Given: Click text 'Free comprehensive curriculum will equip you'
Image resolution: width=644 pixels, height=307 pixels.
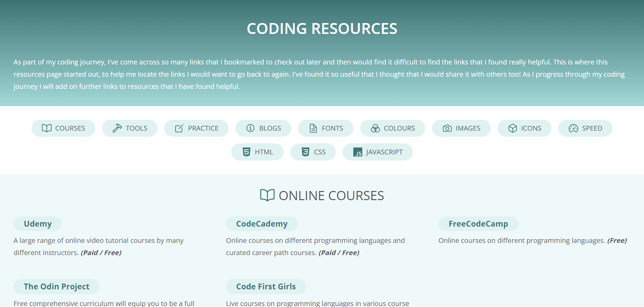Looking at the screenshot, I should click(x=104, y=303).
